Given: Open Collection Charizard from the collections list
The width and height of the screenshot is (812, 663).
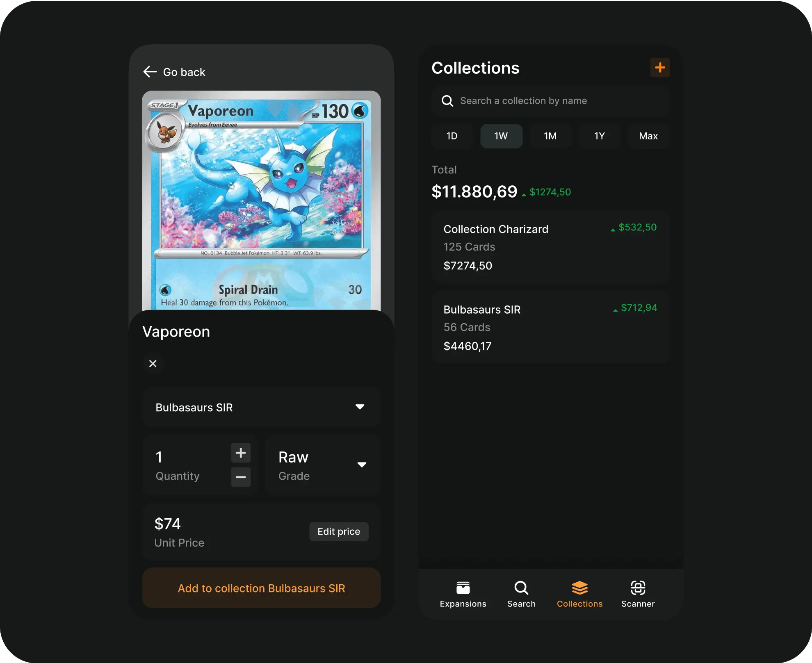Looking at the screenshot, I should click(x=550, y=247).
